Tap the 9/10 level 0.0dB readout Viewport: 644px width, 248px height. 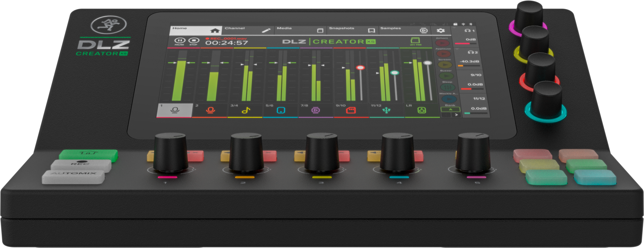click(475, 84)
